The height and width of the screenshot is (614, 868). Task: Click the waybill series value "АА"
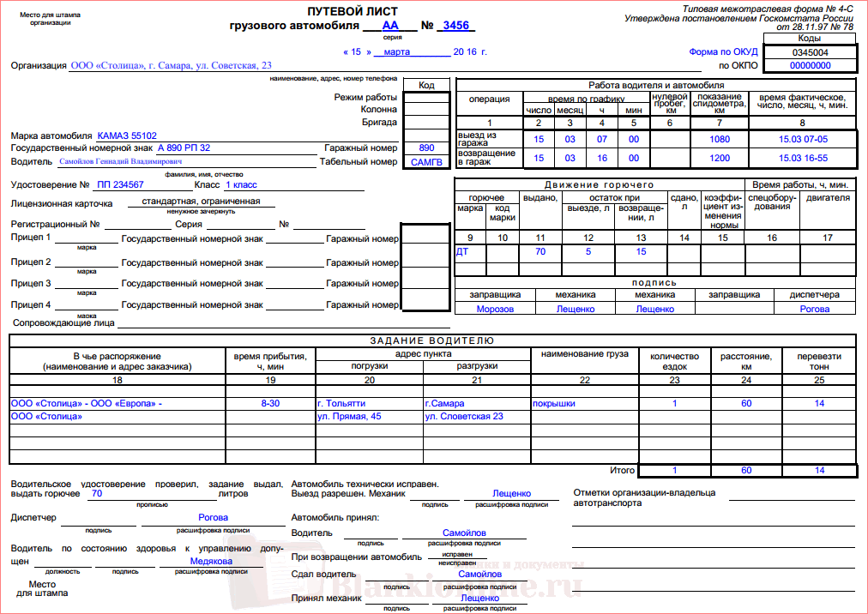(x=390, y=26)
